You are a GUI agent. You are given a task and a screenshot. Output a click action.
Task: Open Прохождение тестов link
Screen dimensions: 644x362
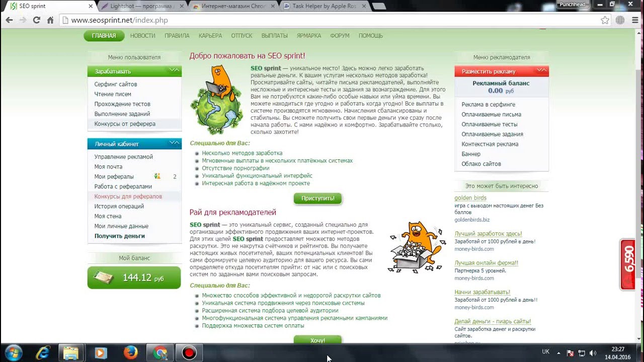click(122, 104)
